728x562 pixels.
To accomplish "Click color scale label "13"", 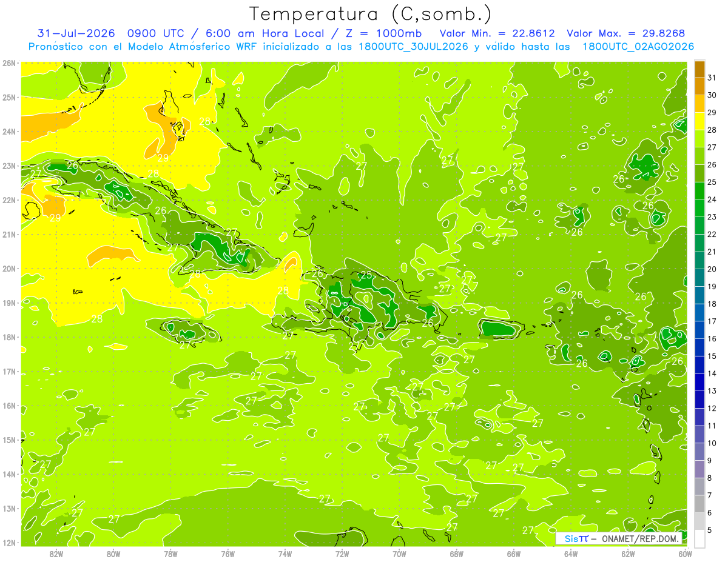I will (x=712, y=391).
